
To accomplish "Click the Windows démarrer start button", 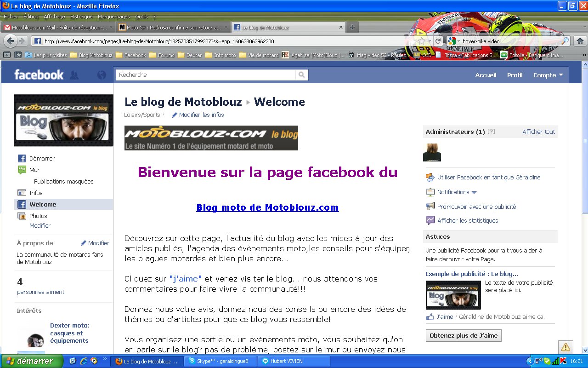I will [32, 361].
